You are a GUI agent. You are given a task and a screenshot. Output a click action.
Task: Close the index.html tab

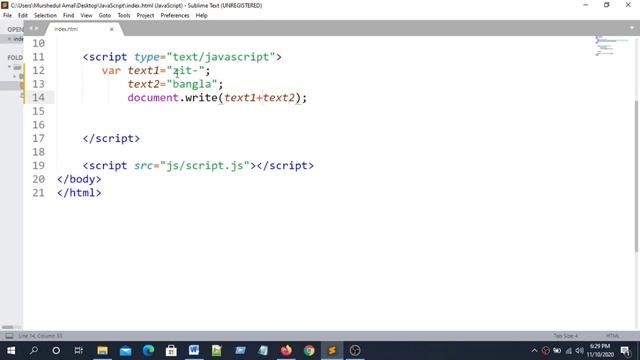click(x=111, y=29)
